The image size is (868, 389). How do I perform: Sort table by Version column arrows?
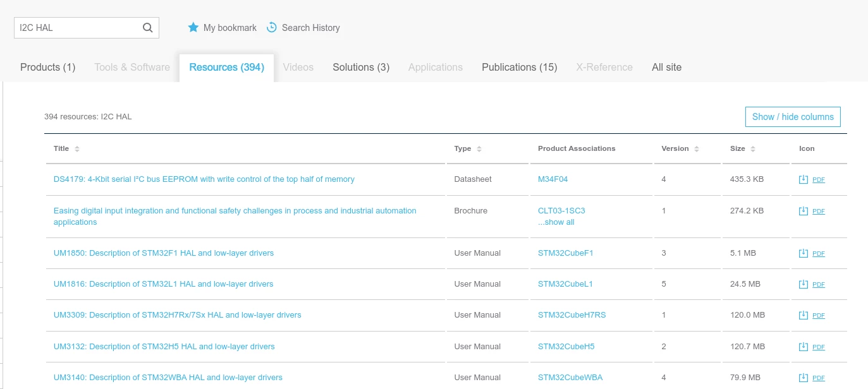[x=697, y=149]
